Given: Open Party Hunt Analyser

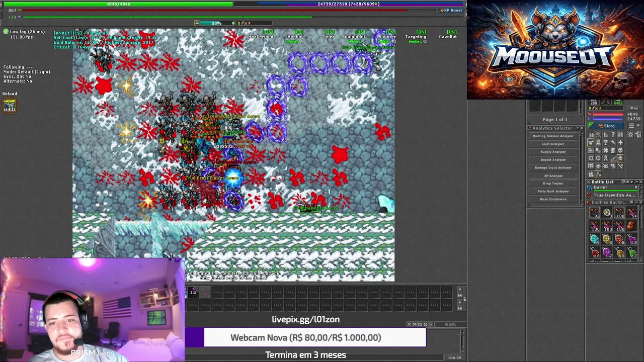Looking at the screenshot, I should point(553,191).
